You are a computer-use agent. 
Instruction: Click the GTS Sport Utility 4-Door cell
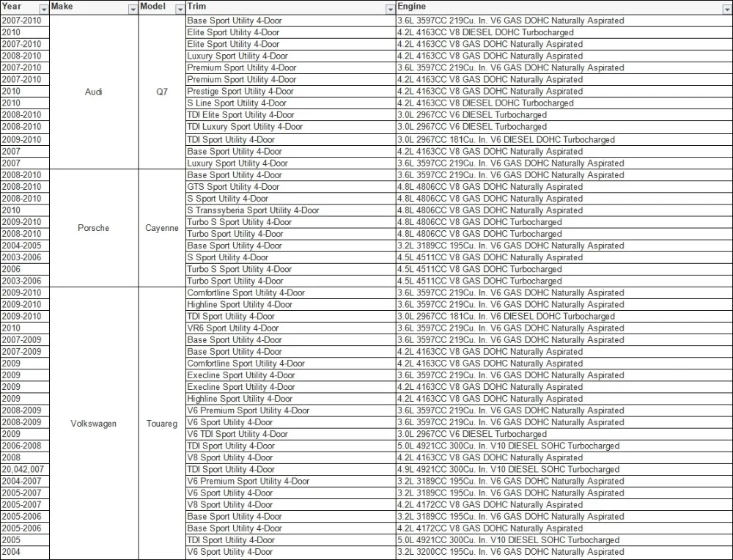290,187
